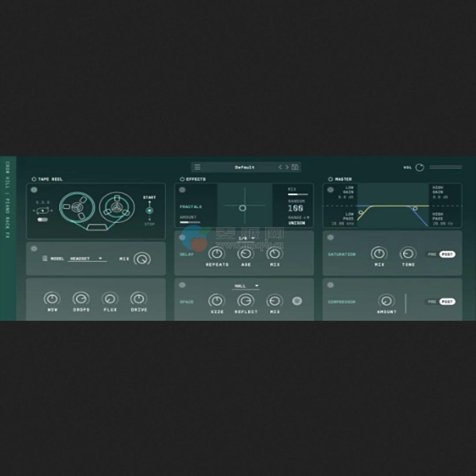Viewport: 476px width, 476px height.
Task: Click the icon left of MODEL label
Action: coord(45,259)
